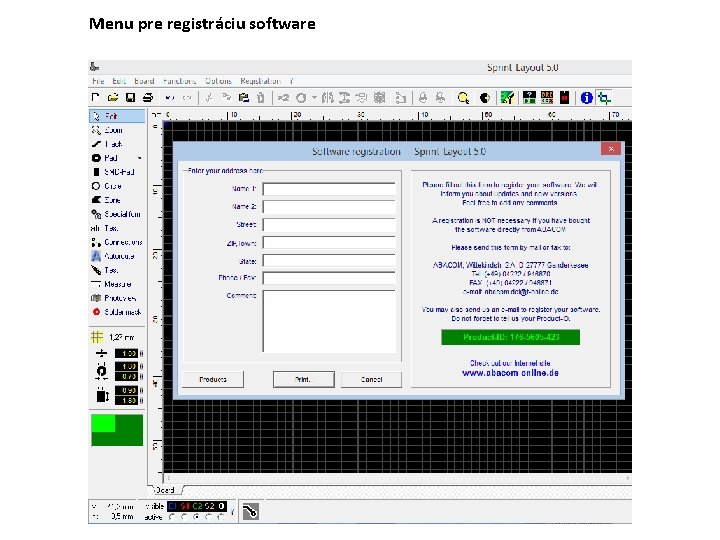The image size is (720, 540).
Task: Click the track width value 1.00
Action: click(x=126, y=354)
